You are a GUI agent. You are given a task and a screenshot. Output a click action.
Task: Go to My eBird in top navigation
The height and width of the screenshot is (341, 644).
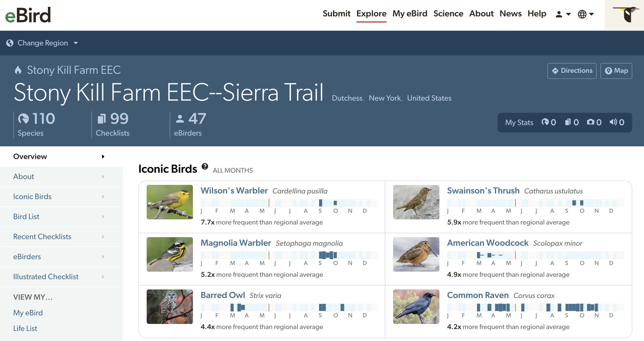(x=410, y=14)
